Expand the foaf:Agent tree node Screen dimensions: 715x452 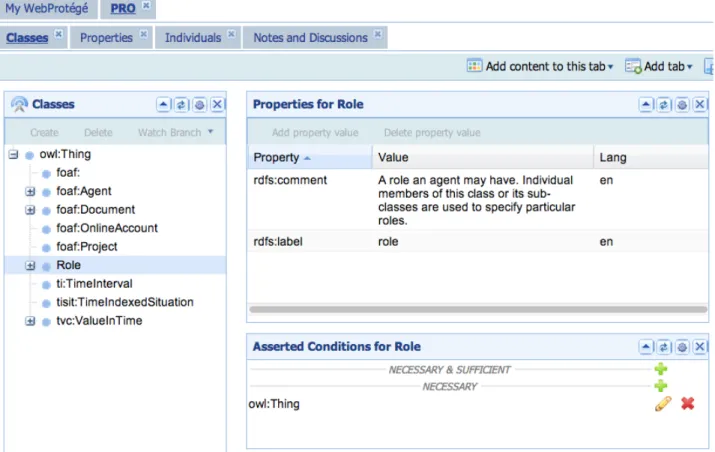[x=30, y=192]
